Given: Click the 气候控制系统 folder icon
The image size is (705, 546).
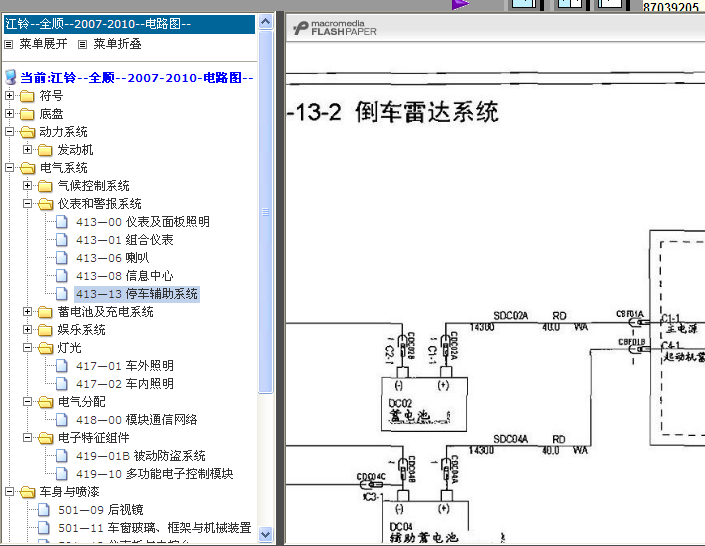Looking at the screenshot, I should click(x=45, y=186).
